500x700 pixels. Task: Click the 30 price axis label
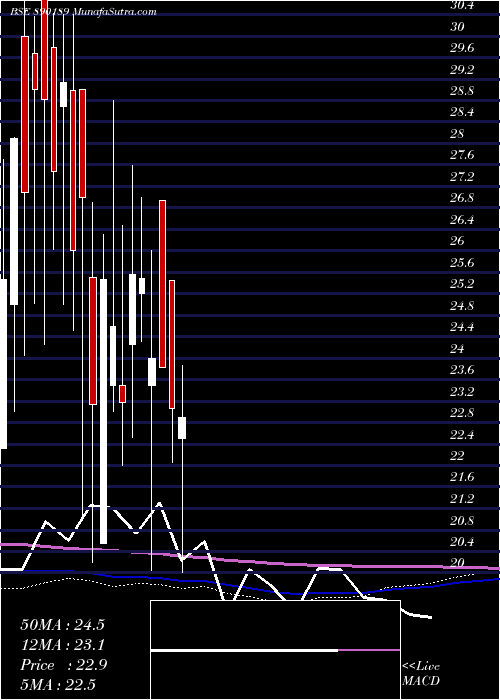point(458,27)
